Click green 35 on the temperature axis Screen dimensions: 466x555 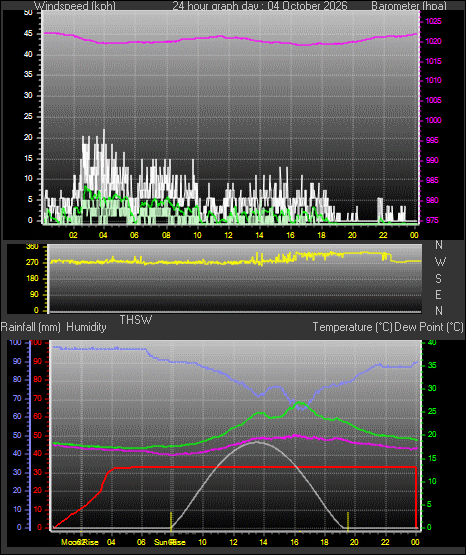[432, 365]
